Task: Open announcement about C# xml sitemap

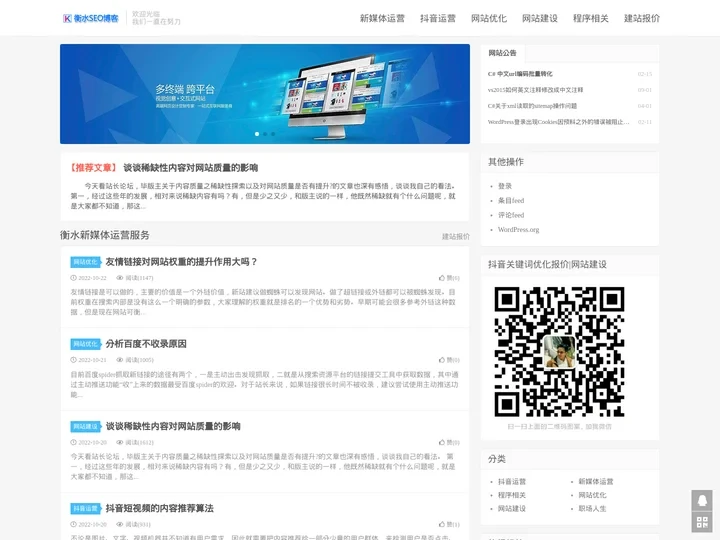Action: 532,106
